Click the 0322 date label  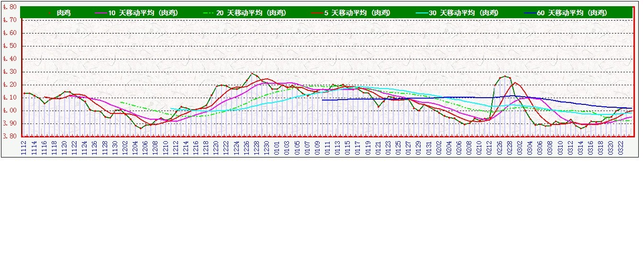coord(620,146)
